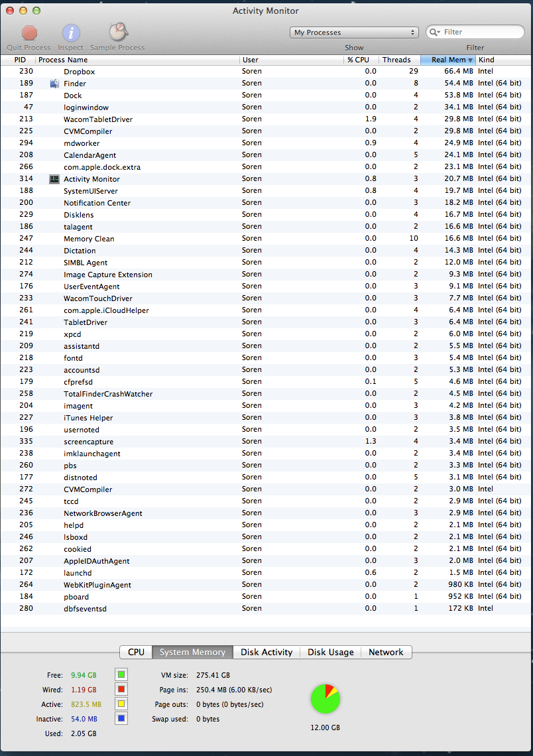Viewport: 533px width, 756px height.
Task: Select the xpcd process row
Action: click(266, 334)
